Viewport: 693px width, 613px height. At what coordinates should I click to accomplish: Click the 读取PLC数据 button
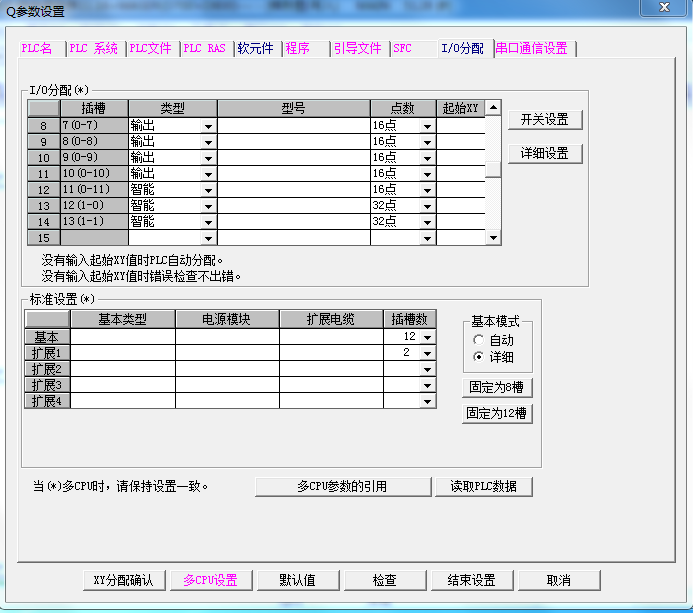(x=483, y=487)
